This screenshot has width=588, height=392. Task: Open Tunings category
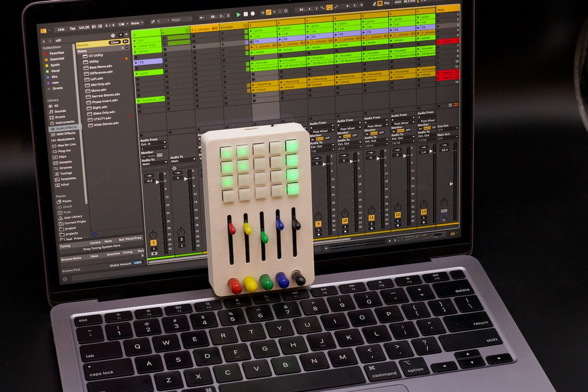[x=63, y=174]
